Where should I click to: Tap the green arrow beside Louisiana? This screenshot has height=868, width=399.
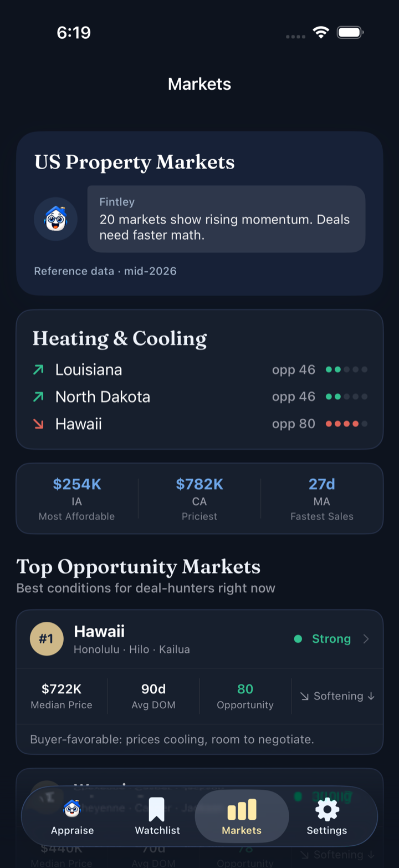[x=38, y=369]
